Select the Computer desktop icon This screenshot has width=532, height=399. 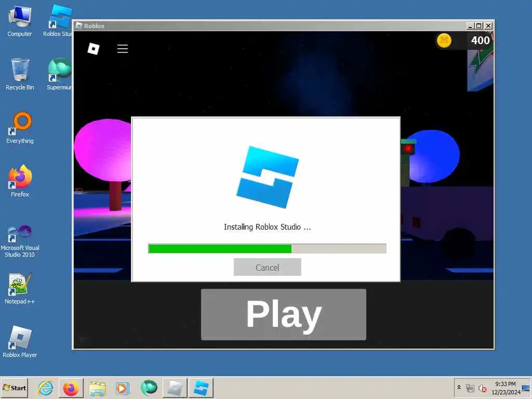20,21
